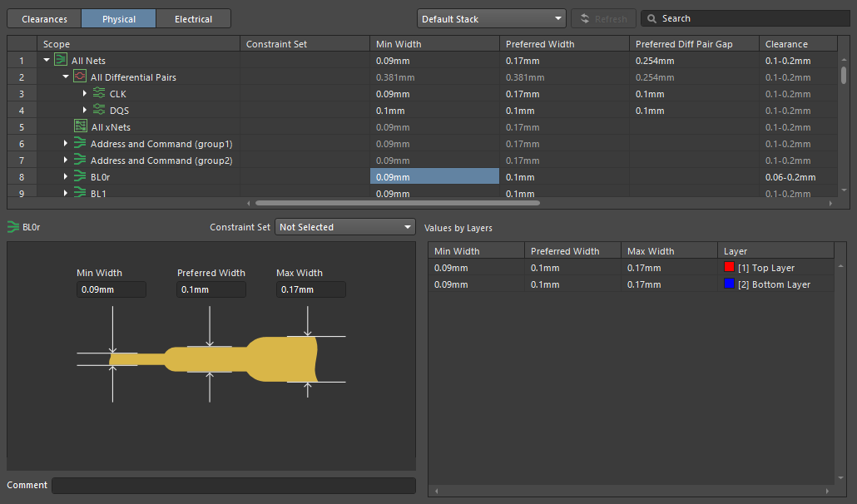This screenshot has width=857, height=504.
Task: Open the Constraint Set dropdown
Action: click(345, 227)
